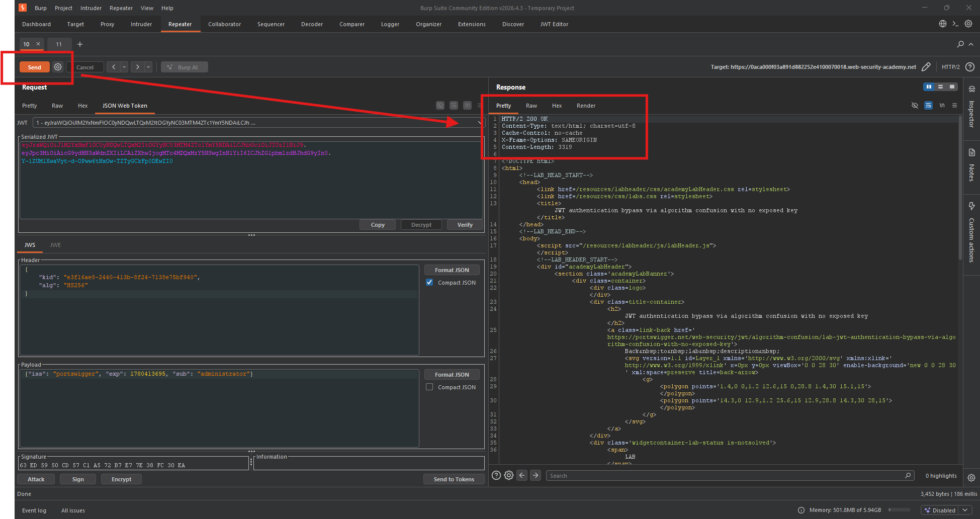Expand the JWT token selector dropdown

pyautogui.click(x=479, y=122)
